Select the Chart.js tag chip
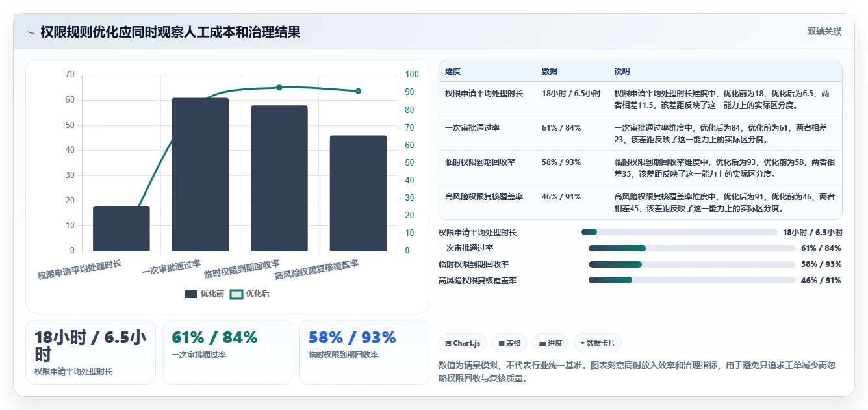Image resolution: width=868 pixels, height=410 pixels. point(463,343)
